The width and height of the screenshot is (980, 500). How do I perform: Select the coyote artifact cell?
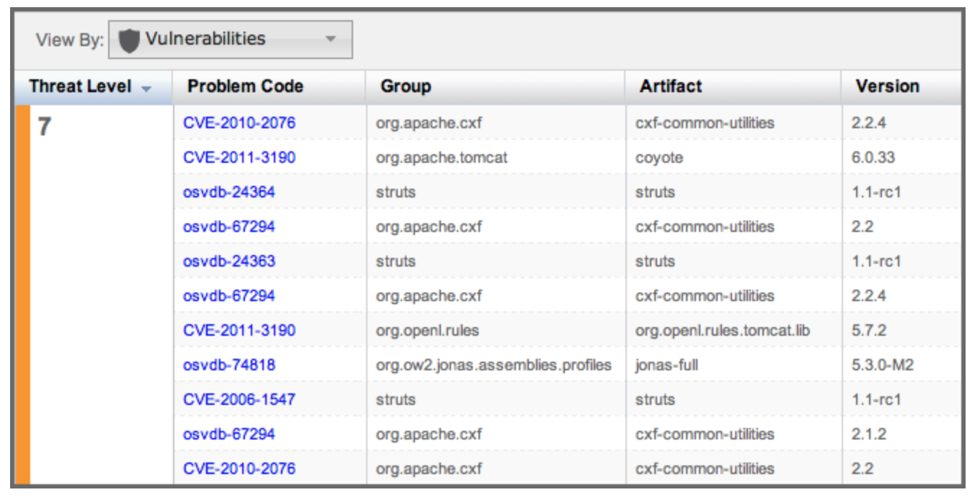coord(659,158)
